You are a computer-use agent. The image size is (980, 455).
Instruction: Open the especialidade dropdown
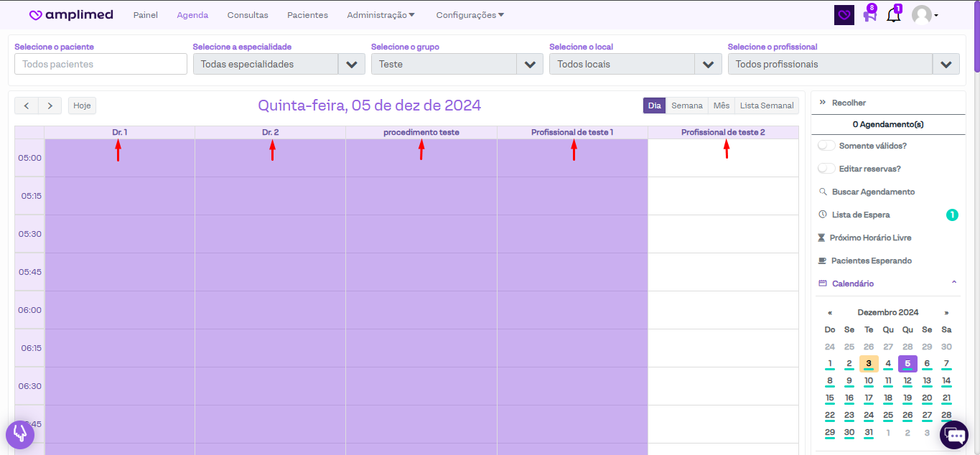click(x=351, y=64)
